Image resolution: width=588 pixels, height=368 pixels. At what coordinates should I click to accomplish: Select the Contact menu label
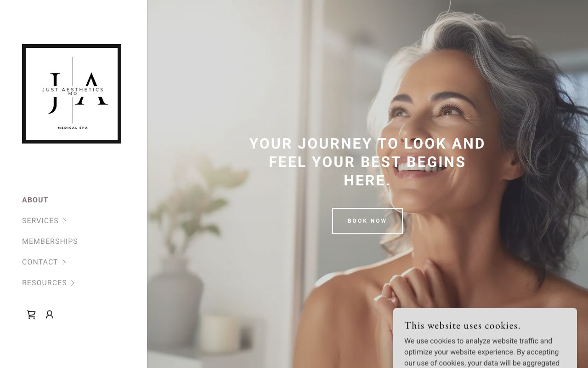click(40, 262)
